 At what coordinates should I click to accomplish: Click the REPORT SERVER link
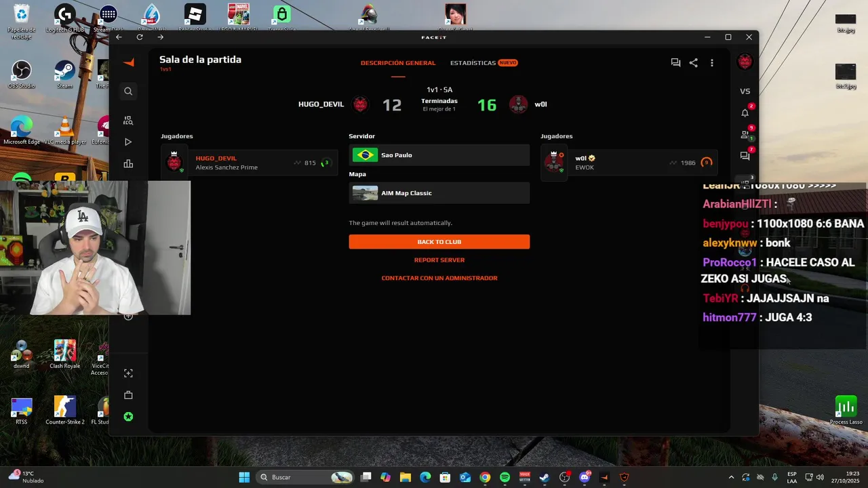click(439, 260)
